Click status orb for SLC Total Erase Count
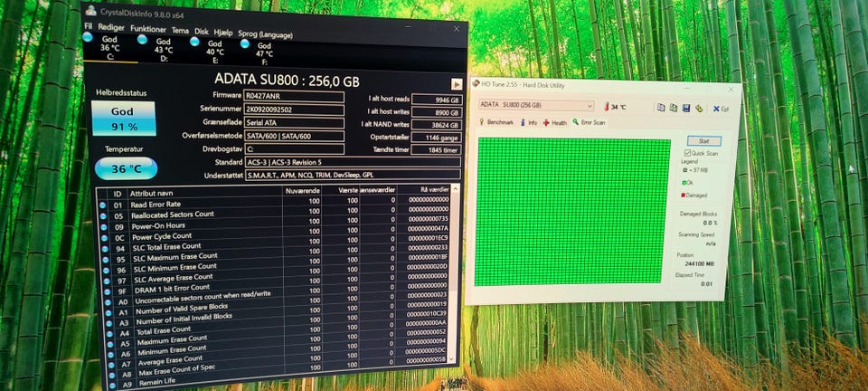Viewport: 868px width, 391px height. click(105, 249)
